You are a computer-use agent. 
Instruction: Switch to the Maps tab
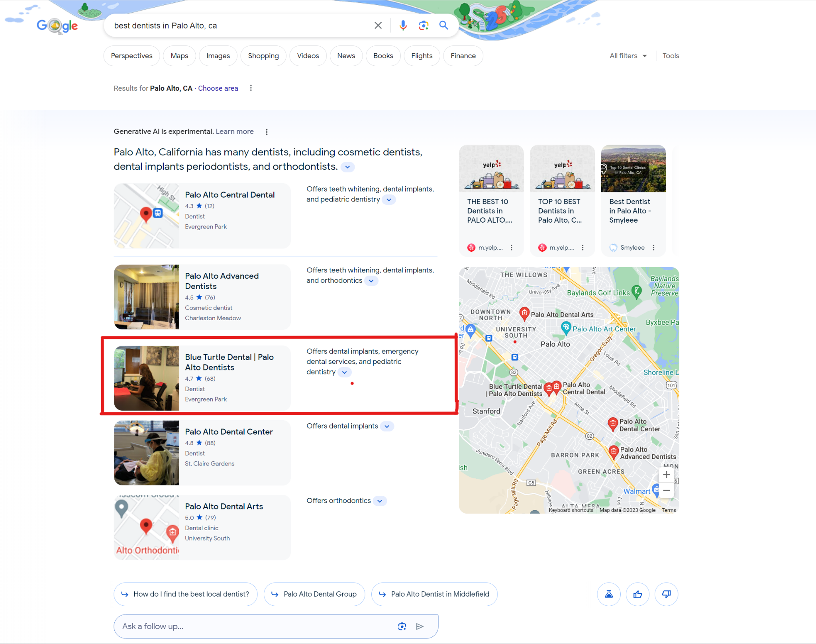click(x=179, y=56)
